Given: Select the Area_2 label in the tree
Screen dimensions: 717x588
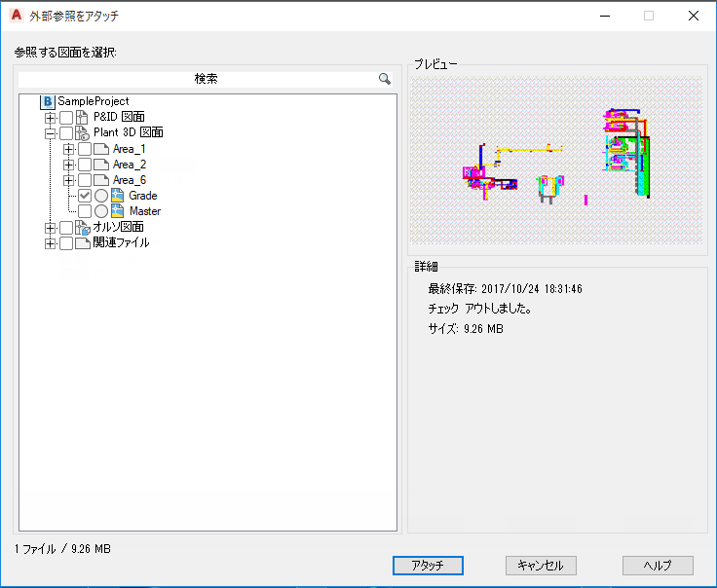Looking at the screenshot, I should coord(130,165).
